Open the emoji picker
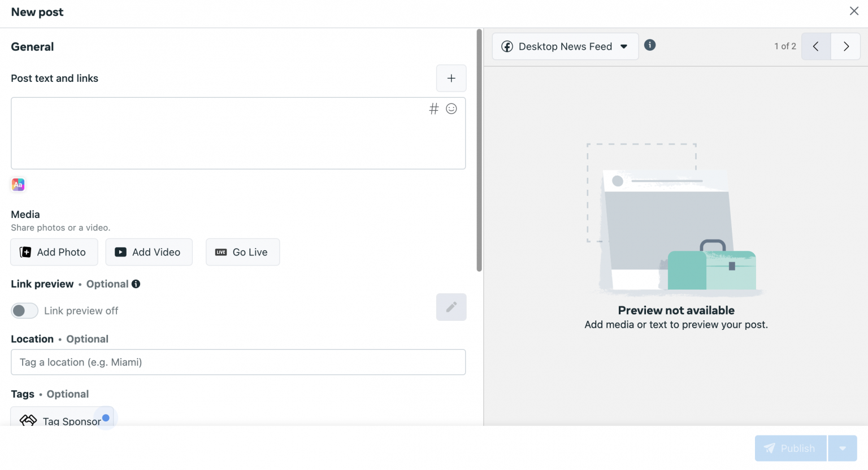Image resolution: width=868 pixels, height=470 pixels. pos(451,108)
